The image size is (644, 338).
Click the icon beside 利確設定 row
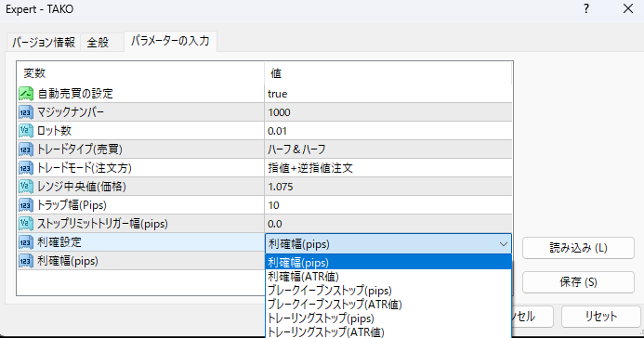[26, 242]
